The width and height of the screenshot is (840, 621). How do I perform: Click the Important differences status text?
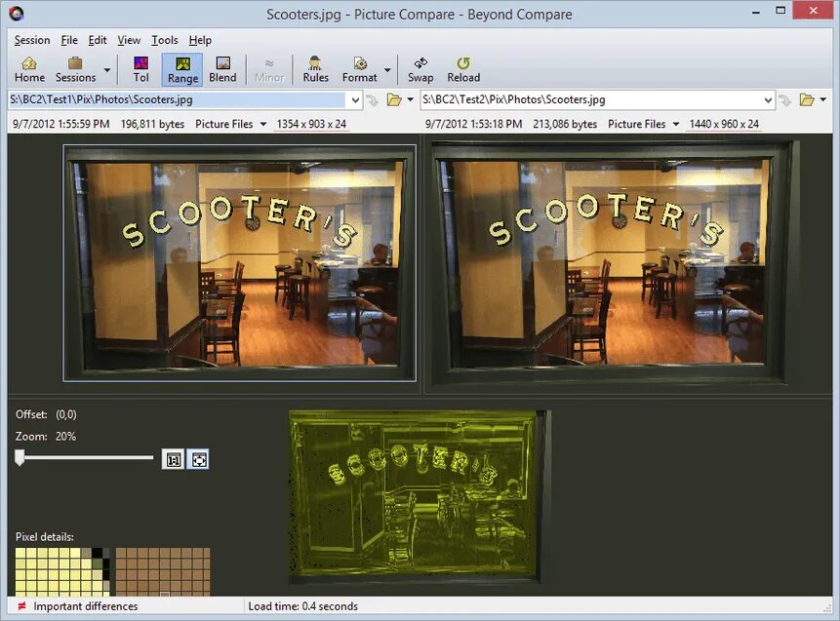point(86,606)
